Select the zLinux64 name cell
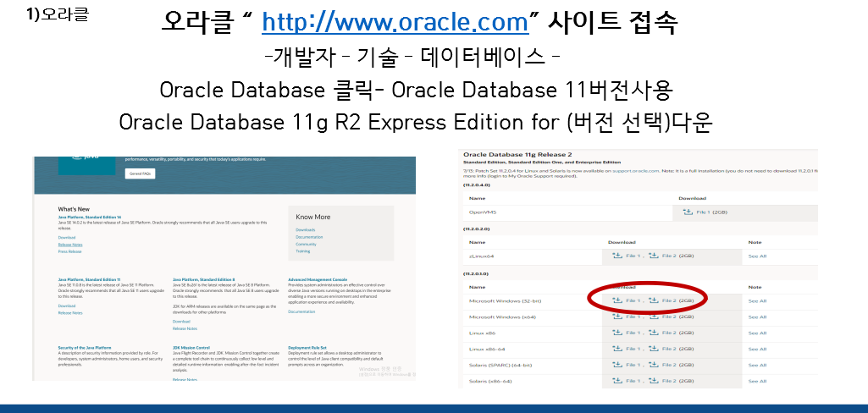Screen dimensions: 868x413 click(533, 256)
